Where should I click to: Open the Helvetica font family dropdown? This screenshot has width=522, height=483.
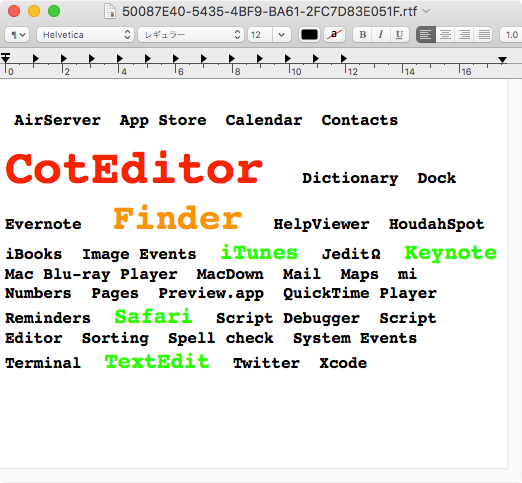85,35
